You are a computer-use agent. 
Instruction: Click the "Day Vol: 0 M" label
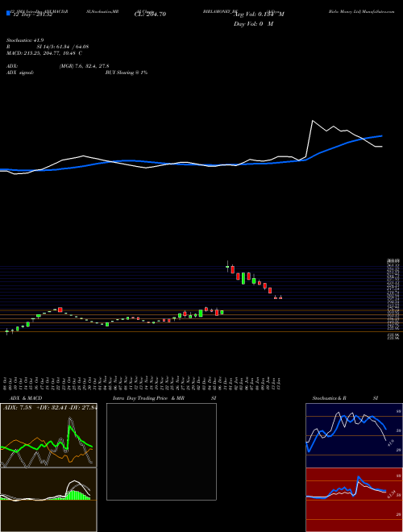[x=253, y=24]
